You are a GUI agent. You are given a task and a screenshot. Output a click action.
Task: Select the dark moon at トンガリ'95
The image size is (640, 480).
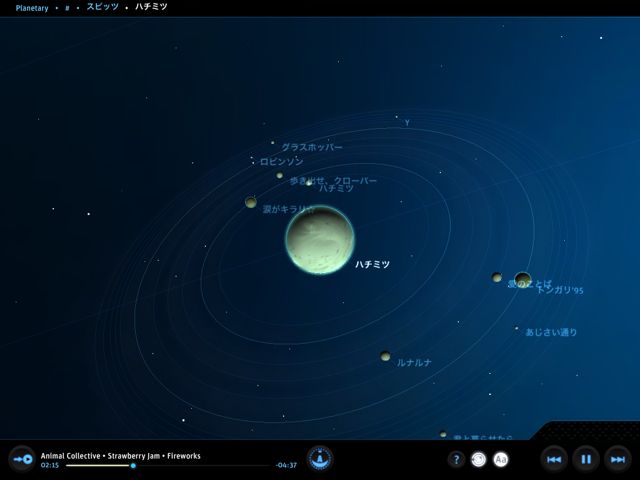tap(522, 280)
